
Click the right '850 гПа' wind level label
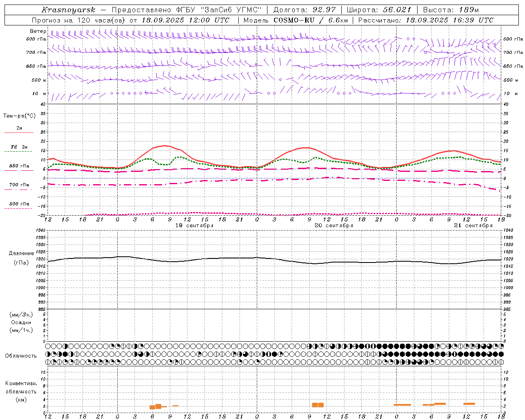[513, 66]
